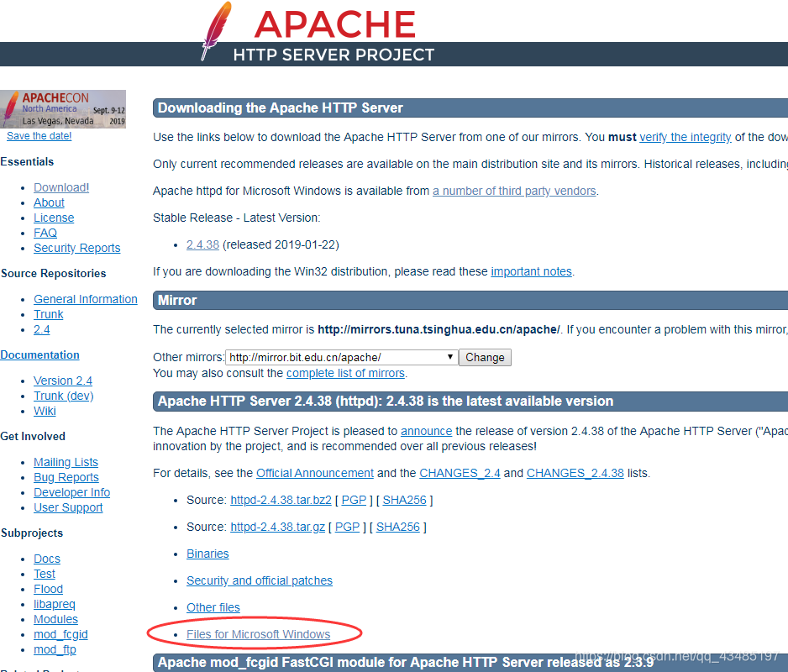Open the Documentation heading link

point(39,354)
